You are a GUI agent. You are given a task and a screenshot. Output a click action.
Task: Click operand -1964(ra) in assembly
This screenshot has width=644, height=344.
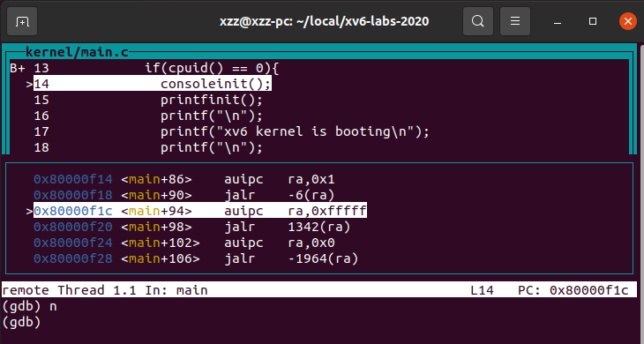click(323, 258)
